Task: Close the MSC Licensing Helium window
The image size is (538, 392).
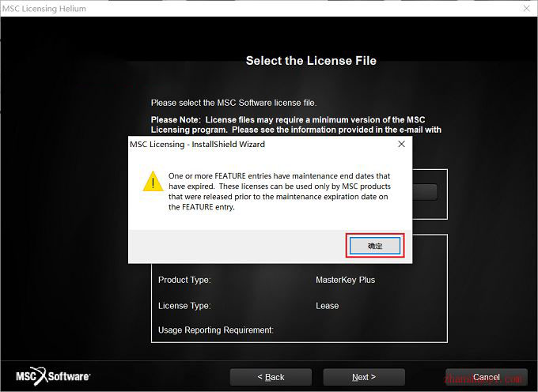Action: point(527,8)
